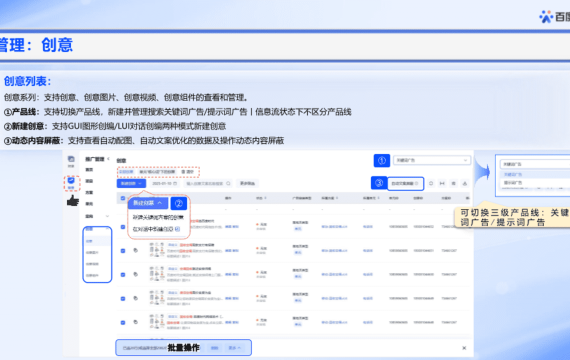The width and height of the screenshot is (570, 360).
Task: Open dropdown arrow on the toolbar 新建创意 button
Action: click(140, 183)
